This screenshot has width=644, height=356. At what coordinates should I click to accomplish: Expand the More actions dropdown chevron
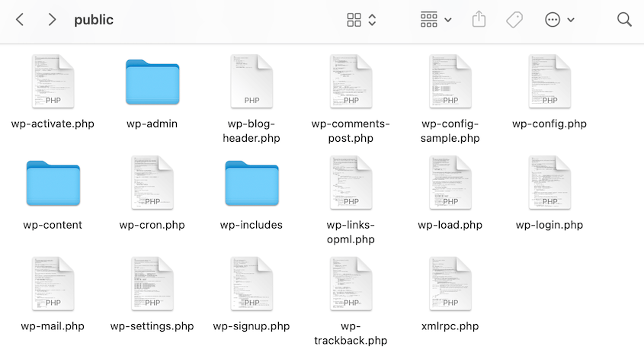(x=571, y=20)
